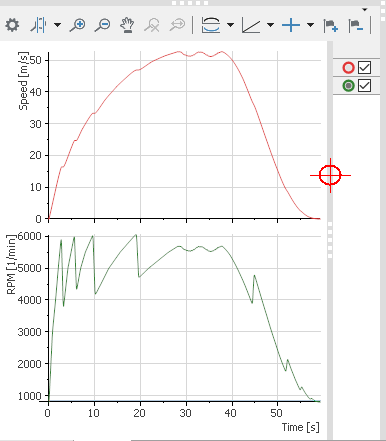The image size is (386, 441).
Task: Toggle the green RPM curve checkbox
Action: (364, 86)
